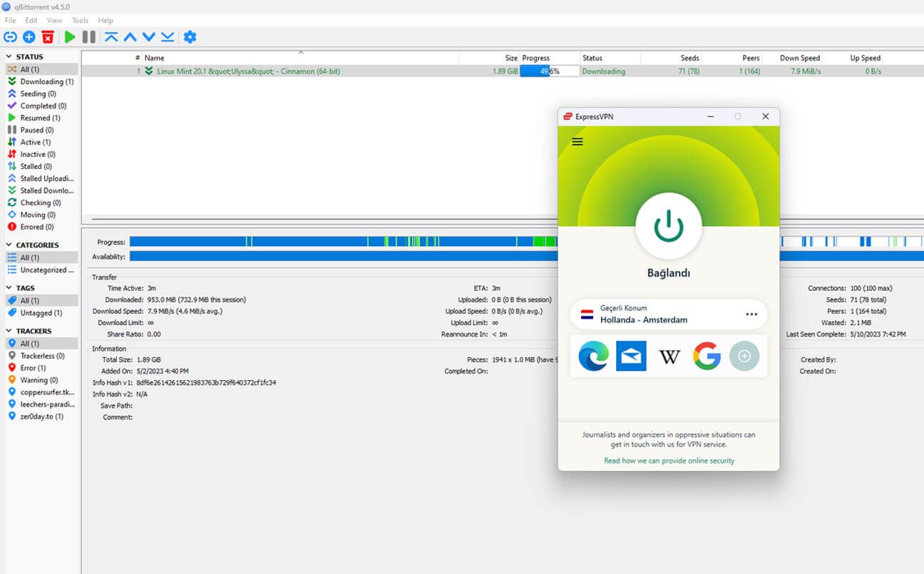Open the View menu
The width and height of the screenshot is (924, 574).
coord(55,21)
